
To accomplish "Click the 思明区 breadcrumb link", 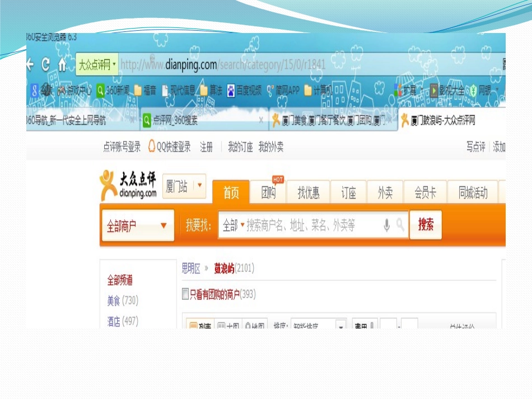I will (191, 269).
